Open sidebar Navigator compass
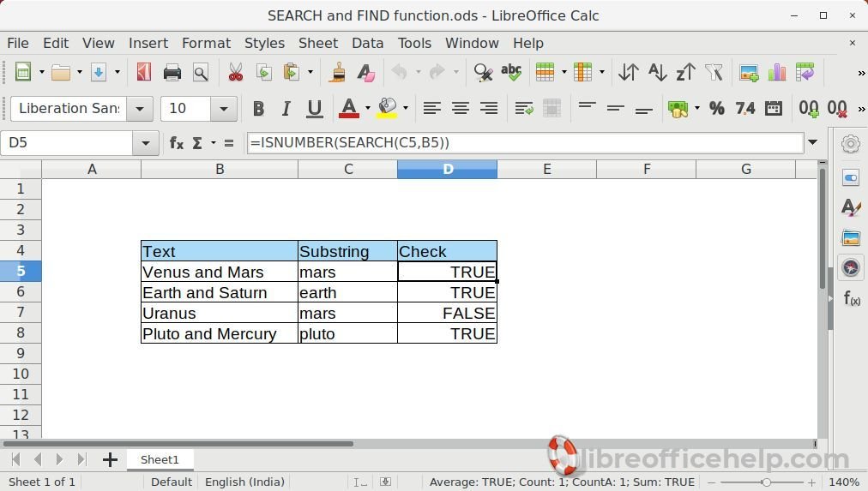 [851, 268]
